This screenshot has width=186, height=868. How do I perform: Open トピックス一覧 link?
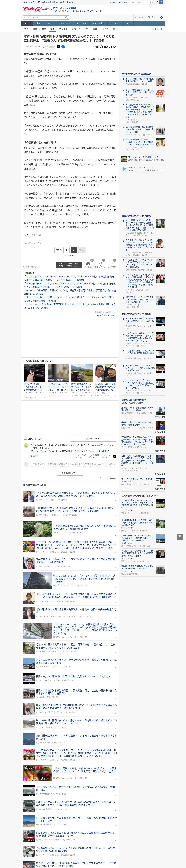[x=155, y=29]
